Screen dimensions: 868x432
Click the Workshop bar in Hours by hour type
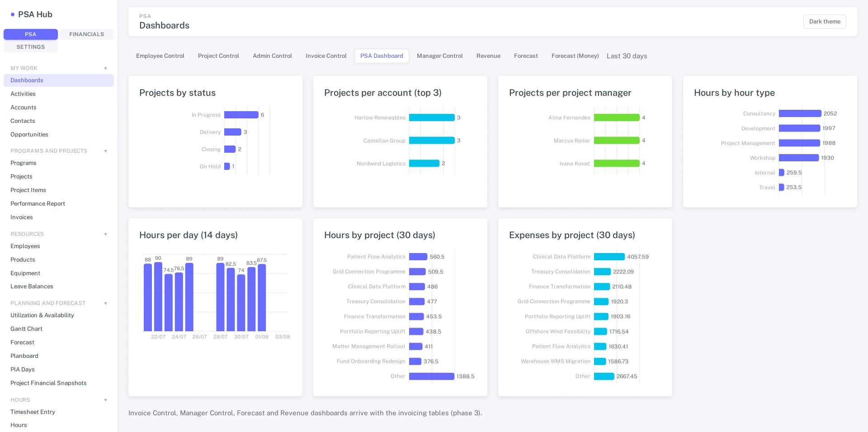tap(799, 158)
